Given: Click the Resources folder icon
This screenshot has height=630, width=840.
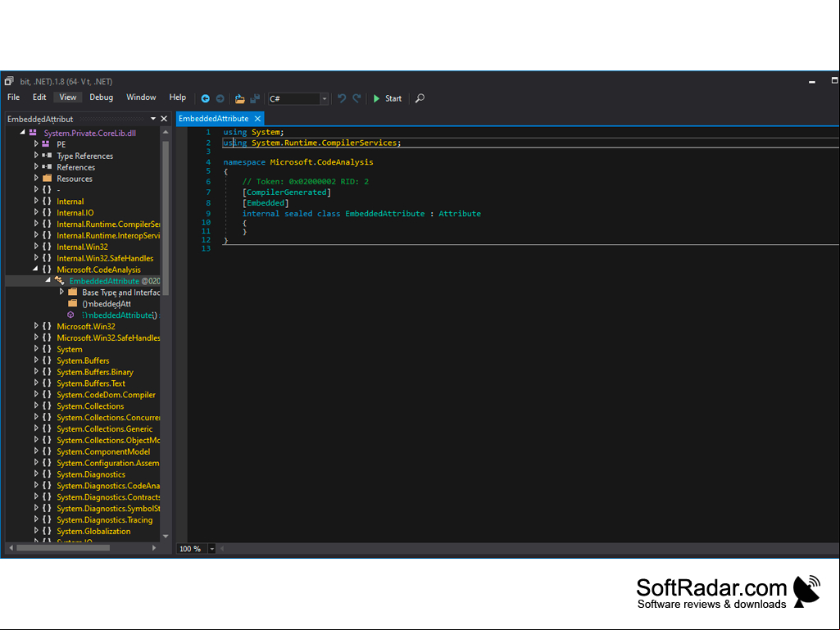Looking at the screenshot, I should 48,179.
